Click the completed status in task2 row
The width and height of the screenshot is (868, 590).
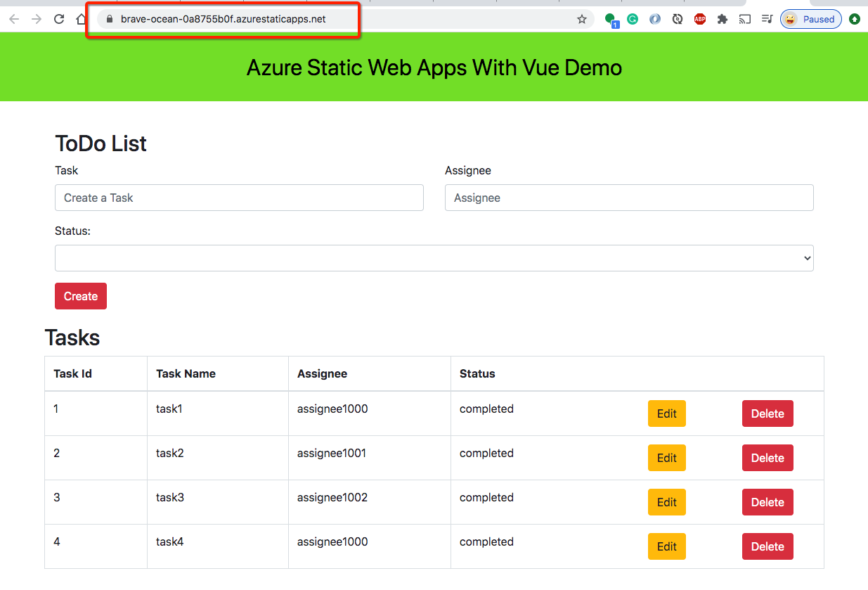(486, 453)
